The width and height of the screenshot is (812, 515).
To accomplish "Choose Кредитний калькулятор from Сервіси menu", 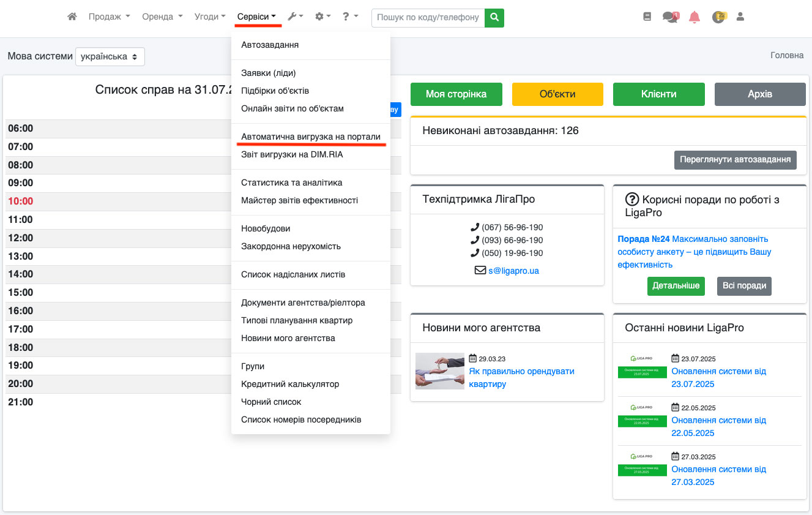I will click(x=290, y=384).
